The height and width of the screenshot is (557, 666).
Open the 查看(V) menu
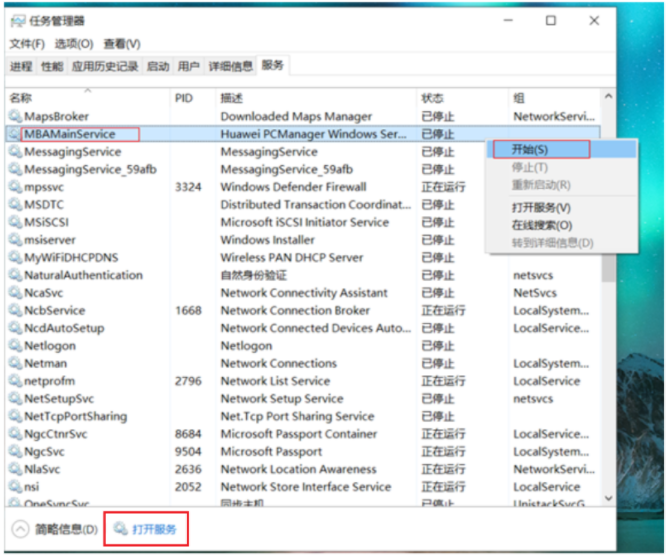pos(121,44)
